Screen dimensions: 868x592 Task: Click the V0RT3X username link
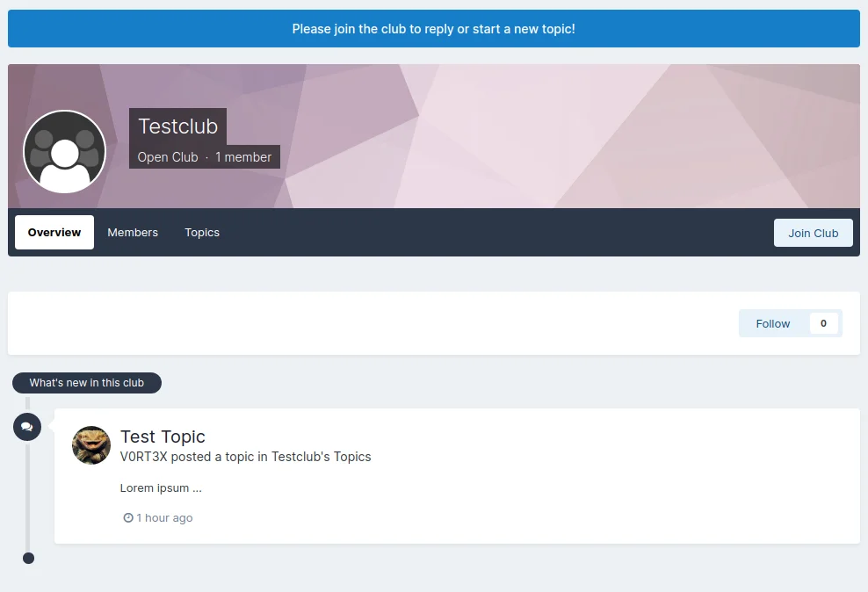pos(143,457)
